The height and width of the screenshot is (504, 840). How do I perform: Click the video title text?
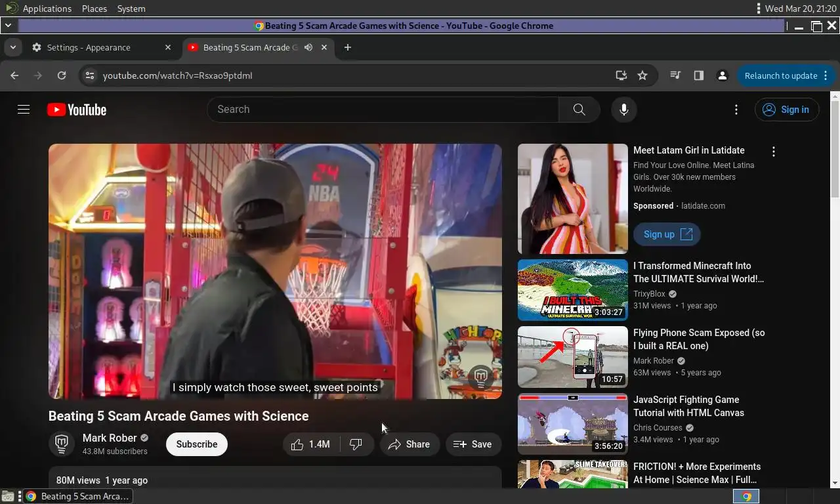click(x=178, y=416)
